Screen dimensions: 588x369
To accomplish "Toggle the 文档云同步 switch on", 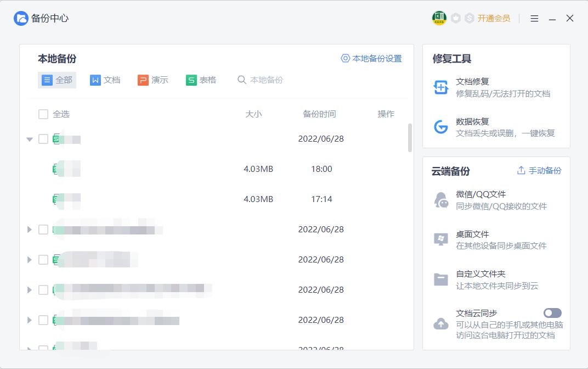I will pyautogui.click(x=552, y=312).
